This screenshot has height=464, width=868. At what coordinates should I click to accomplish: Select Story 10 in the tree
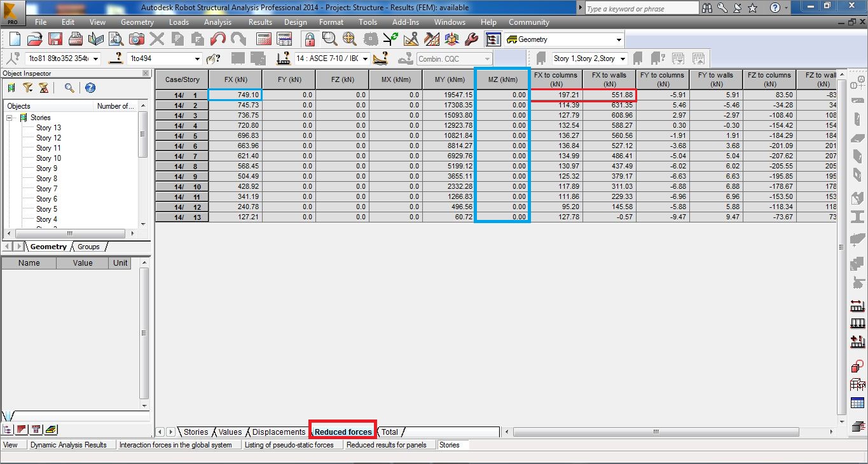coord(48,158)
